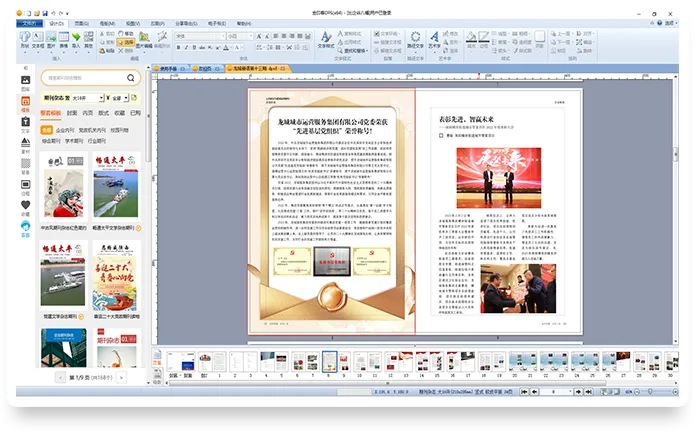Click the magnifier icon in template search box
Viewport: 695px width, 432px height.
[131, 77]
